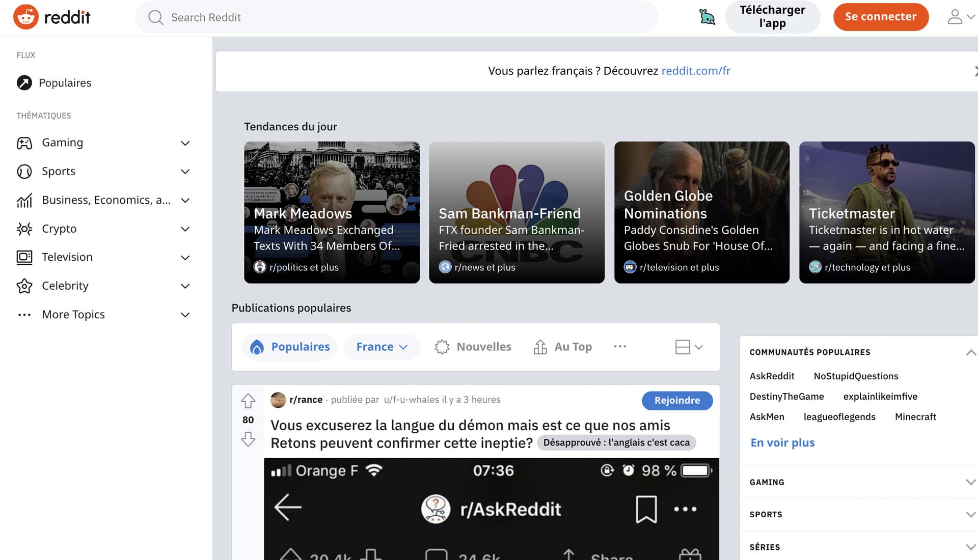This screenshot has height=560, width=978.
Task: Open the AskReddit community link
Action: pyautogui.click(x=772, y=376)
